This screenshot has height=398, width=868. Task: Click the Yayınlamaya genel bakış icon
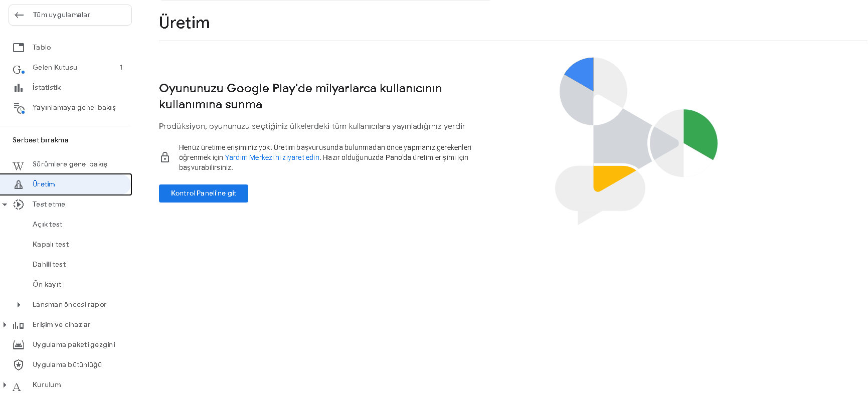tap(19, 108)
